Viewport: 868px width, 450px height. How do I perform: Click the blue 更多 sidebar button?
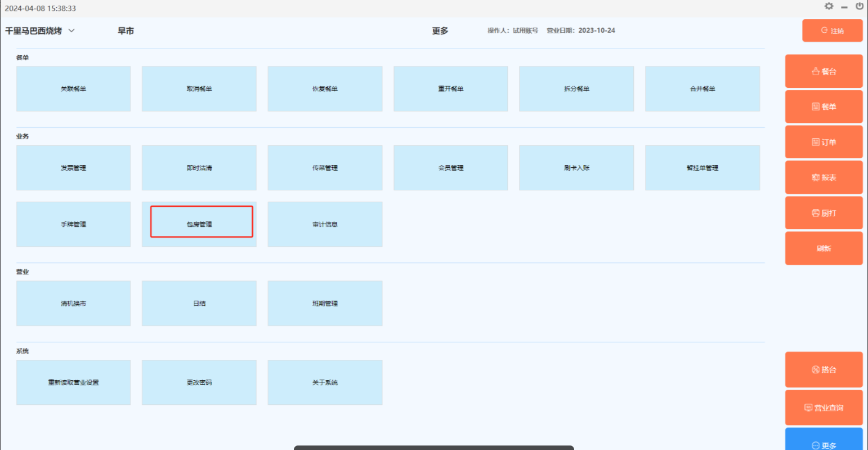pyautogui.click(x=824, y=443)
